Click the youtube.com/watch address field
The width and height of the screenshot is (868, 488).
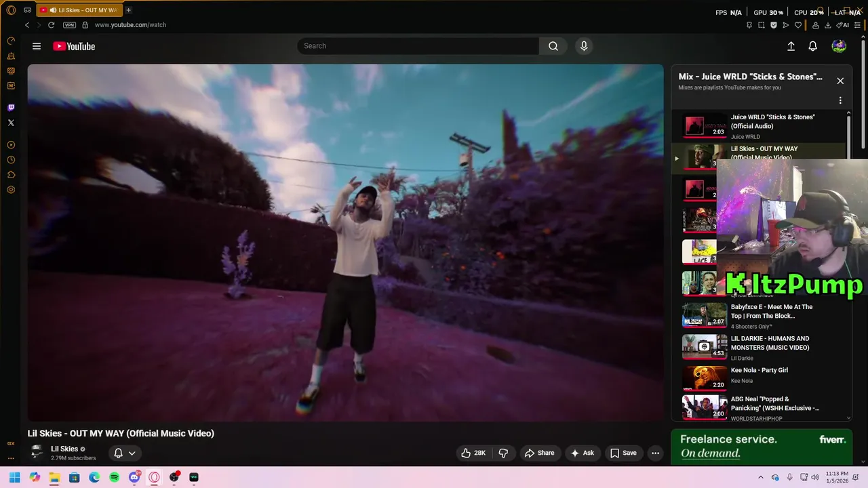click(130, 25)
